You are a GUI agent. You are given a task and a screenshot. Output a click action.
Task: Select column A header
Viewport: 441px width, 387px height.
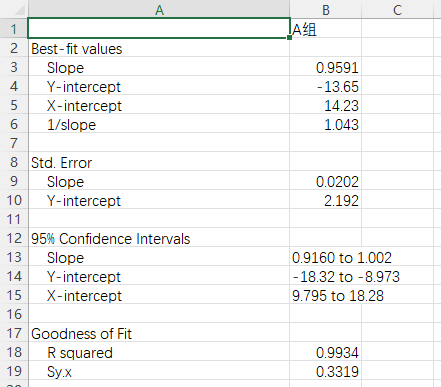(159, 10)
